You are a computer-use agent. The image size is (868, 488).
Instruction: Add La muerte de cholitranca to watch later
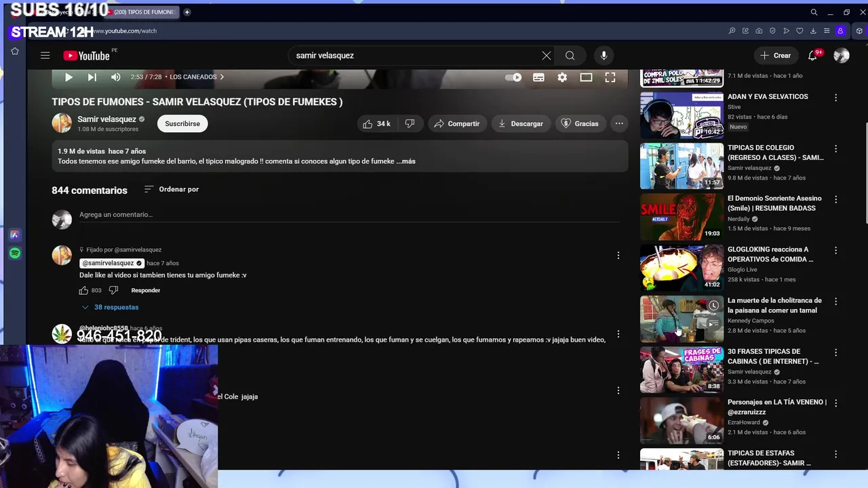(x=713, y=306)
